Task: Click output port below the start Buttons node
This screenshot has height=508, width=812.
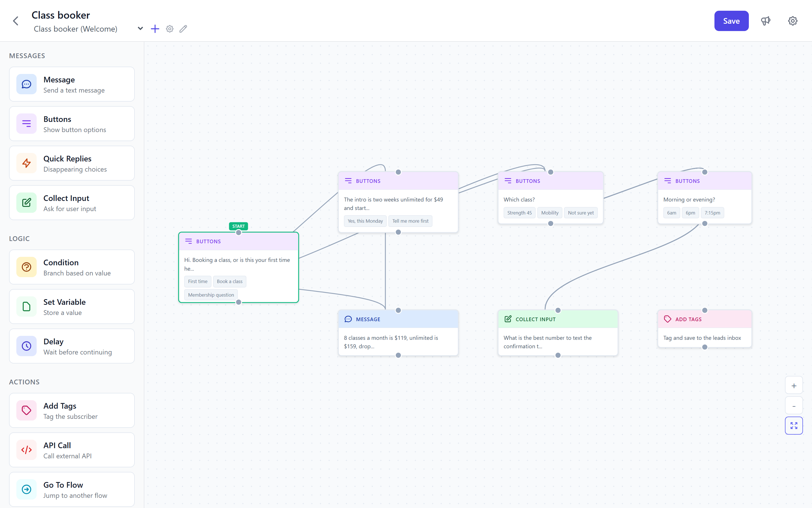Action: [239, 302]
